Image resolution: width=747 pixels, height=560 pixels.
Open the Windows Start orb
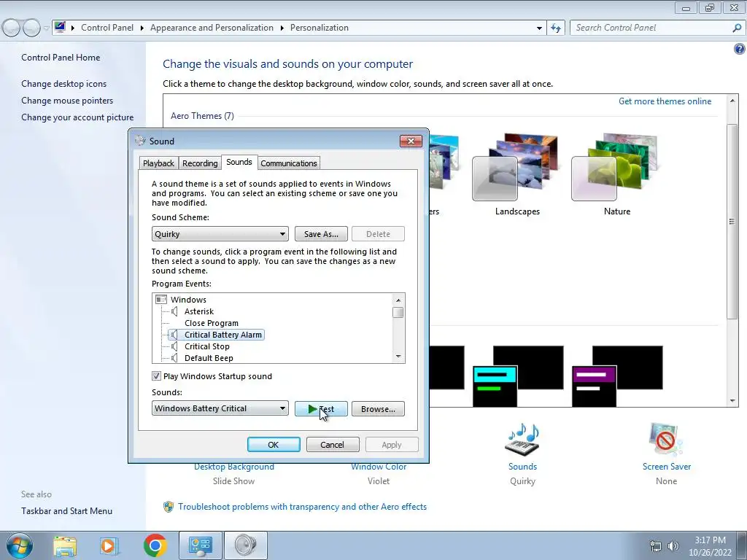click(x=20, y=545)
